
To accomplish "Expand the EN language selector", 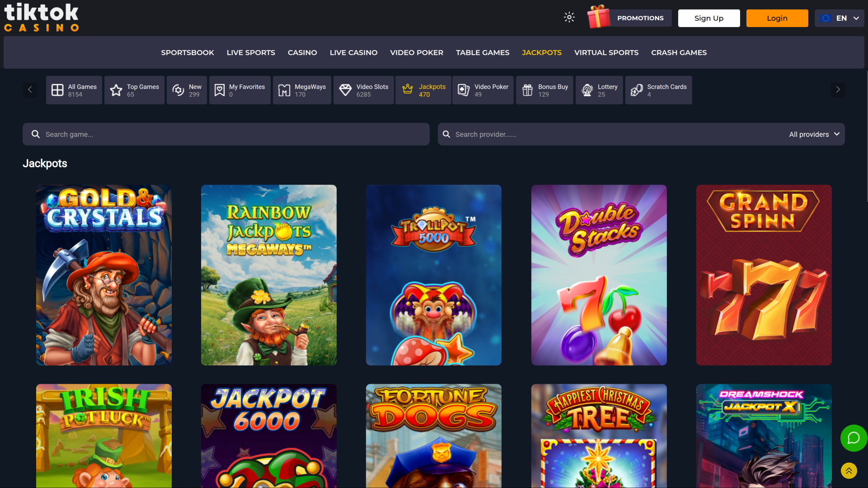I will coord(840,18).
